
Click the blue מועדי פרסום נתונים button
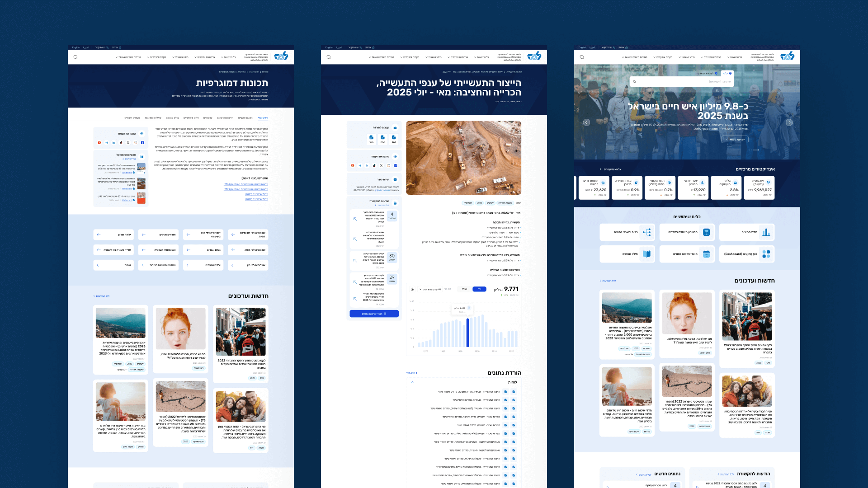374,314
